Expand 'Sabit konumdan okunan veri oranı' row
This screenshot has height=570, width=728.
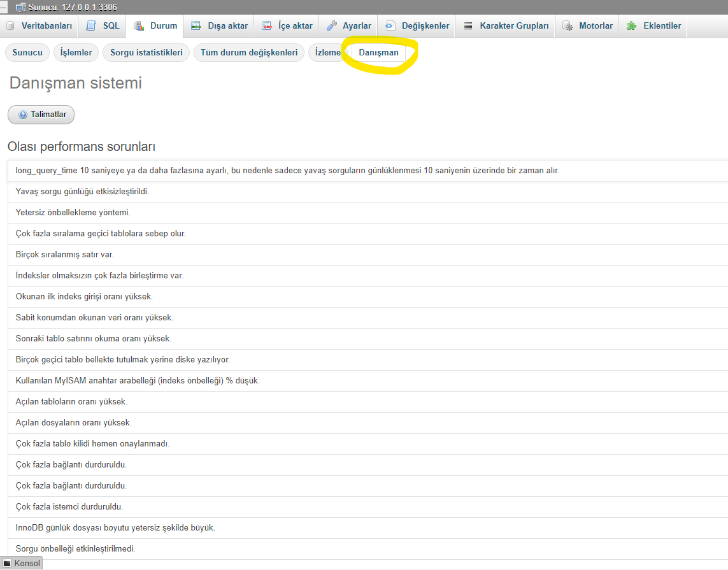coord(368,318)
